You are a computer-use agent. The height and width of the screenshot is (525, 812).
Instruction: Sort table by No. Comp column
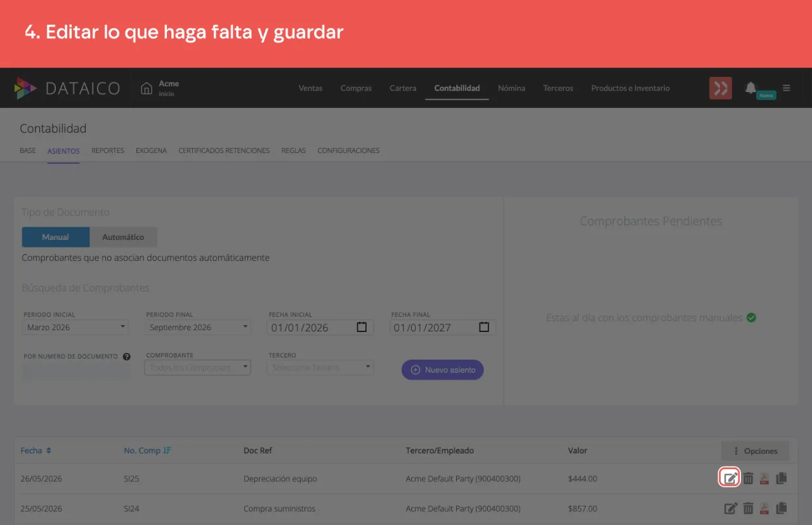pos(148,451)
